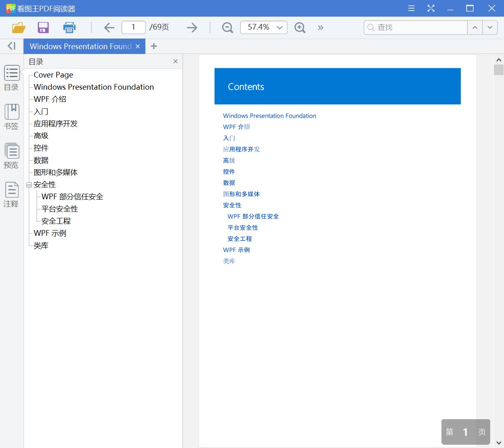
Task: Click the scrollbar up arrow
Action: click(x=499, y=59)
